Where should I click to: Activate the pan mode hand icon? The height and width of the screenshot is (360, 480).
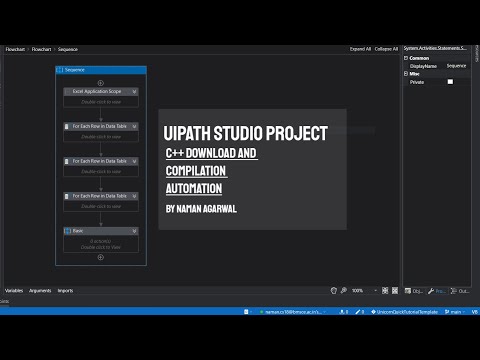coord(333,291)
